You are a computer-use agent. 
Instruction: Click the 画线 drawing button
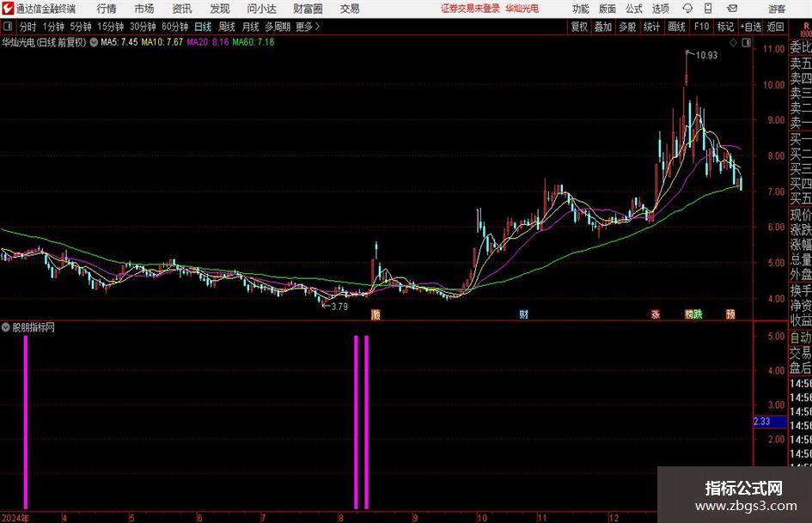tap(677, 27)
